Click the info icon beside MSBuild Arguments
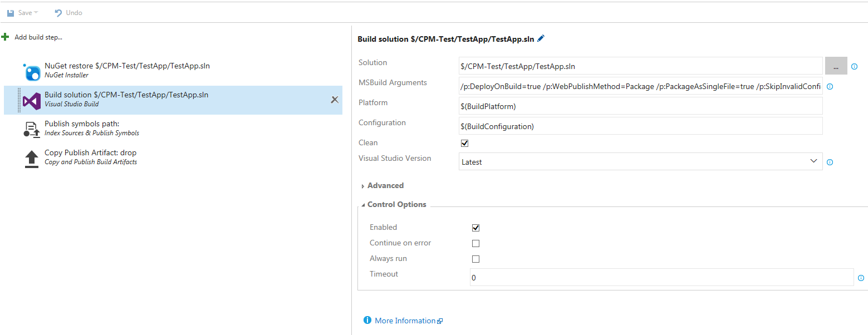868x335 pixels. (x=830, y=87)
